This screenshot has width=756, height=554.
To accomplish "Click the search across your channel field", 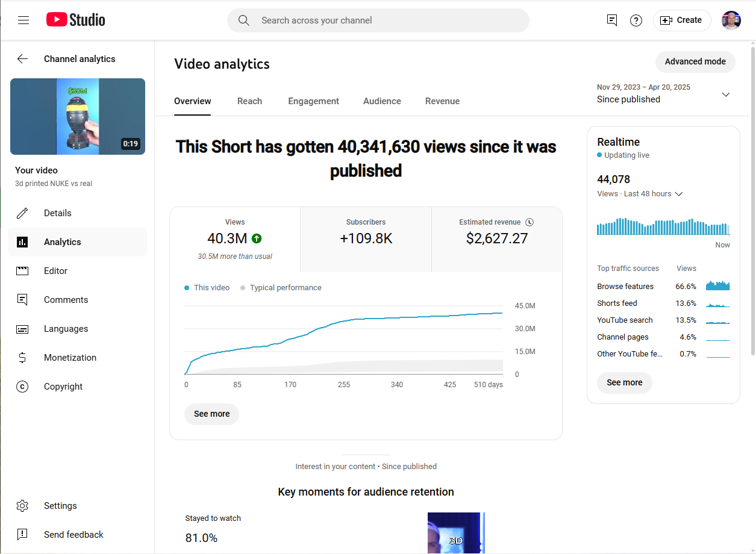I will [378, 20].
